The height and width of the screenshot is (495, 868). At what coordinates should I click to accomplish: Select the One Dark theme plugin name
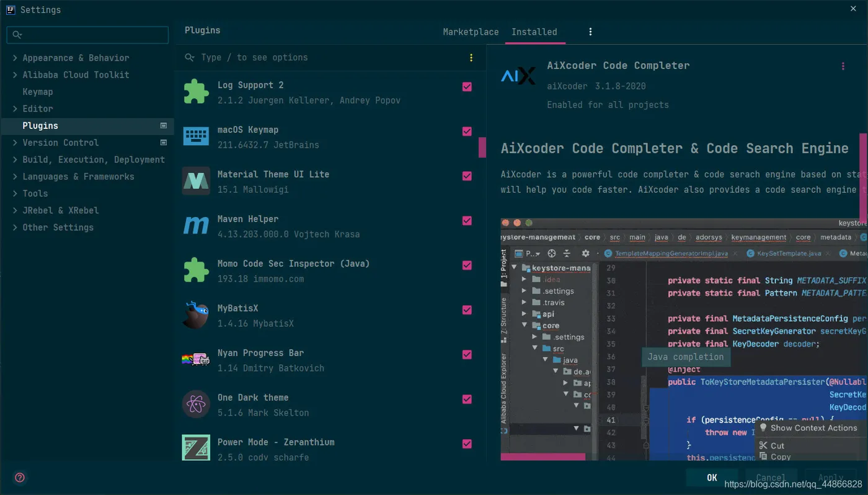(x=253, y=398)
